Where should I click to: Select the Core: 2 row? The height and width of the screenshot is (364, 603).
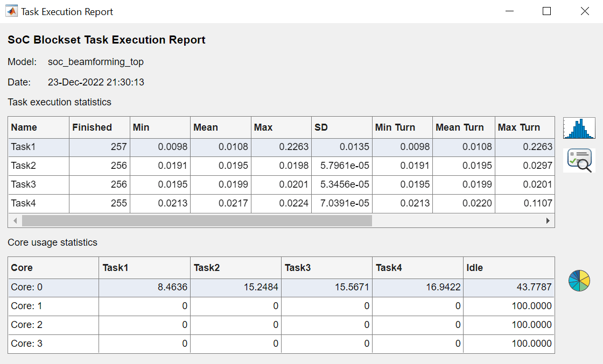(53, 325)
